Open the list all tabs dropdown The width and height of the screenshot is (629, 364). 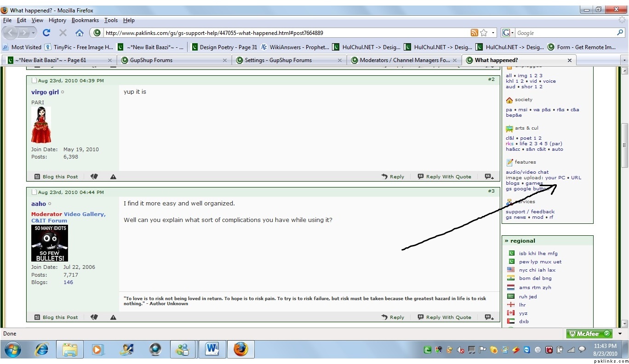(624, 60)
